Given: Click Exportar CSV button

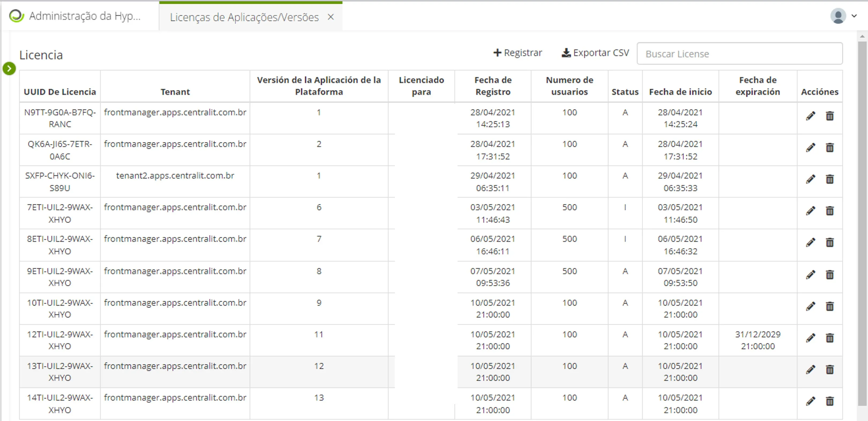Looking at the screenshot, I should coord(595,53).
